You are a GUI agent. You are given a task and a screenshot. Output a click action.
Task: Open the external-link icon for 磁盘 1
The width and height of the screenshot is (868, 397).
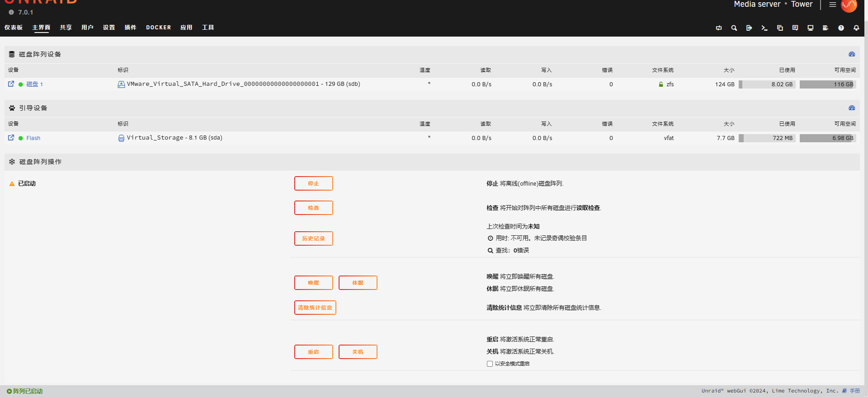[11, 84]
